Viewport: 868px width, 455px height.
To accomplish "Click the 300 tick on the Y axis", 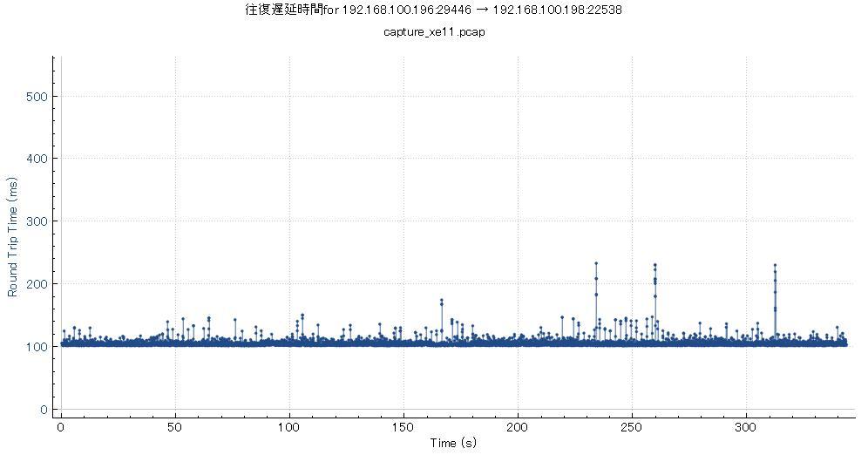I will tap(37, 221).
